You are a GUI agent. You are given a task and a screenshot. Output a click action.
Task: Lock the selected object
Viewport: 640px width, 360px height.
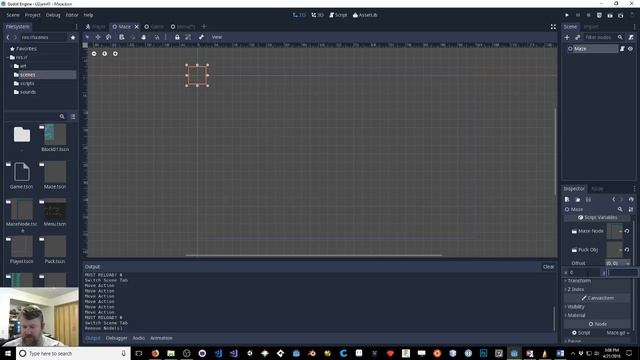click(177, 37)
